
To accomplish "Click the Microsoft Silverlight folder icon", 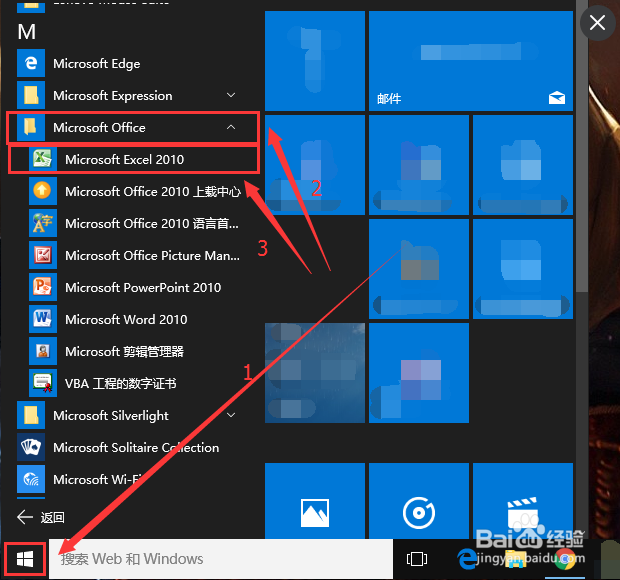I will click(31, 415).
